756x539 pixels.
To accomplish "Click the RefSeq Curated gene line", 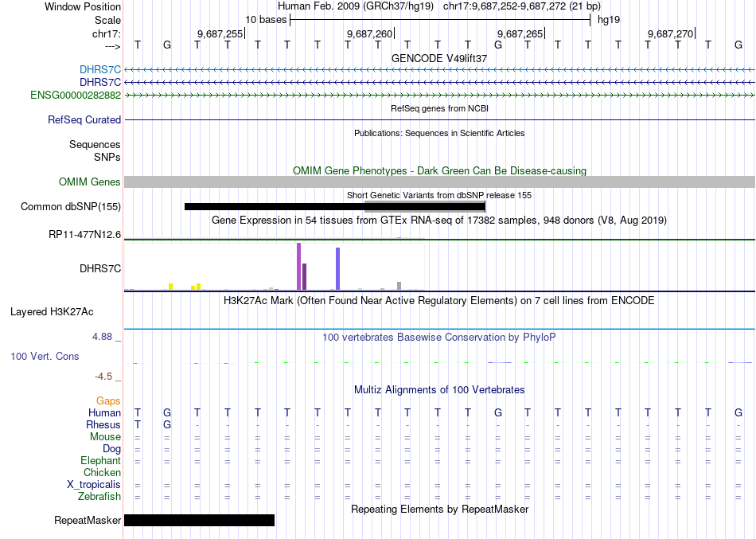I will (x=440, y=119).
